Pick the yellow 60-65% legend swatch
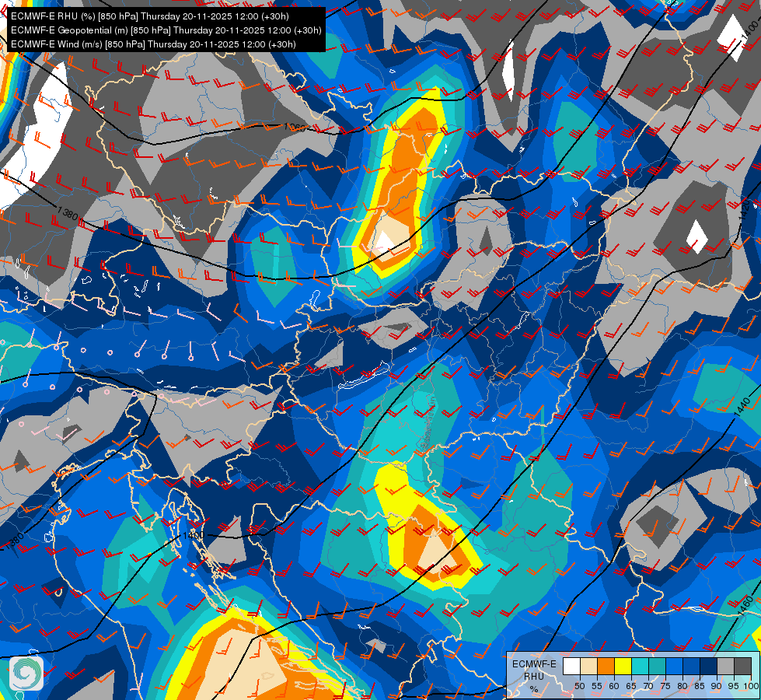 [x=623, y=666]
